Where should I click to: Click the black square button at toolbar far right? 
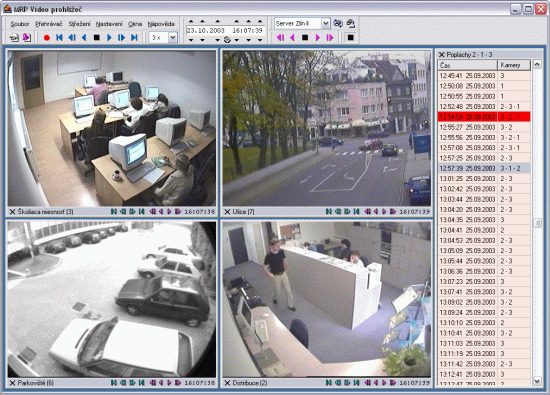[x=350, y=38]
